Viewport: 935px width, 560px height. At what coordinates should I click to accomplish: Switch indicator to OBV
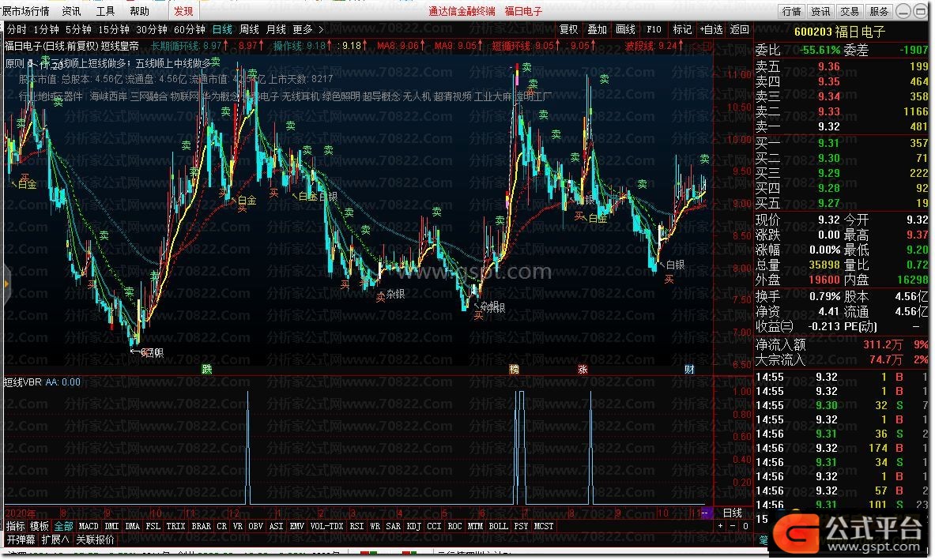(256, 526)
